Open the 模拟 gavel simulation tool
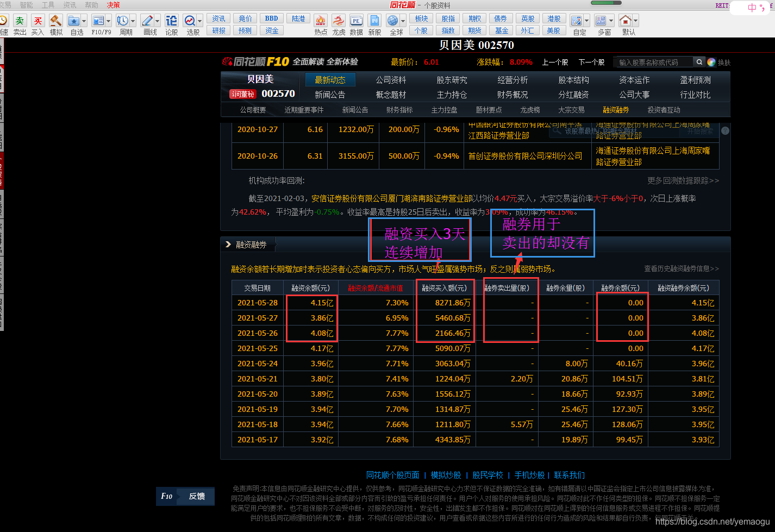Viewport: 775px width, 532px height. click(x=56, y=21)
